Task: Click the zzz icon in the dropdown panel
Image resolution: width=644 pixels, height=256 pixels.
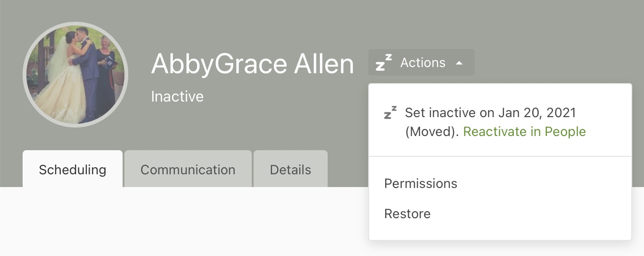Action: click(x=390, y=112)
